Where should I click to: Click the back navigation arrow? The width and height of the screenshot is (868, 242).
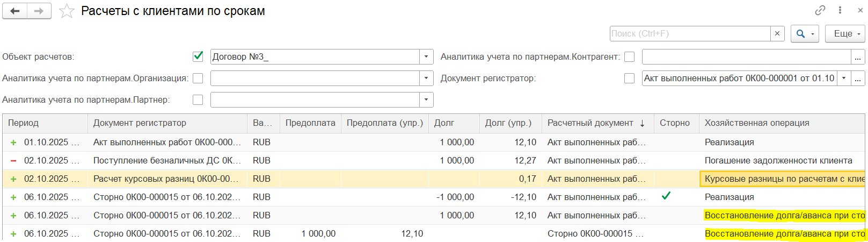tap(15, 11)
